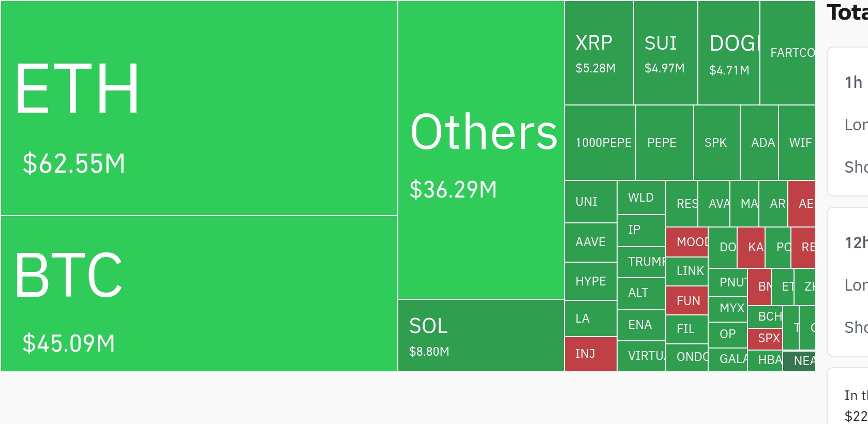Select the red INJ tile
868x424 pixels.
(591, 354)
